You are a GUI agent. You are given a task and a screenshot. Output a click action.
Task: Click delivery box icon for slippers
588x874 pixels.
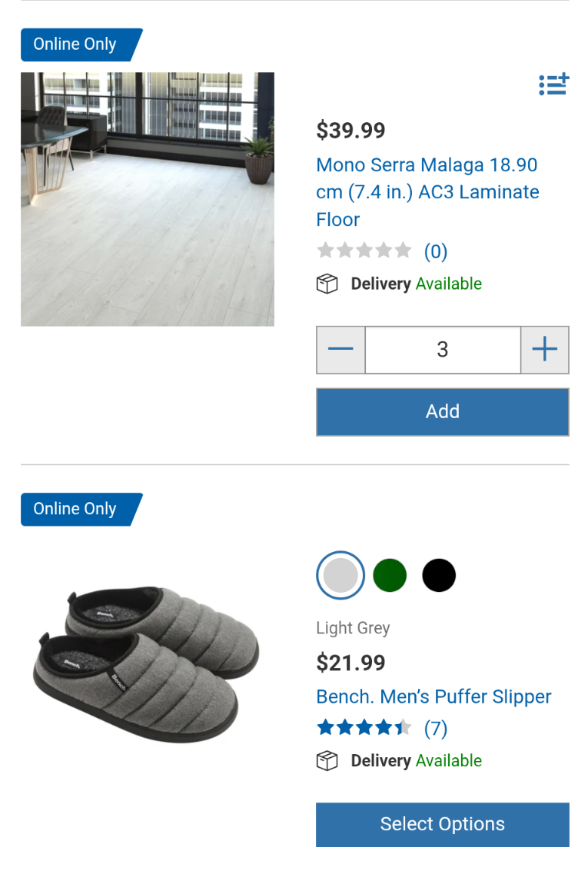(x=327, y=761)
